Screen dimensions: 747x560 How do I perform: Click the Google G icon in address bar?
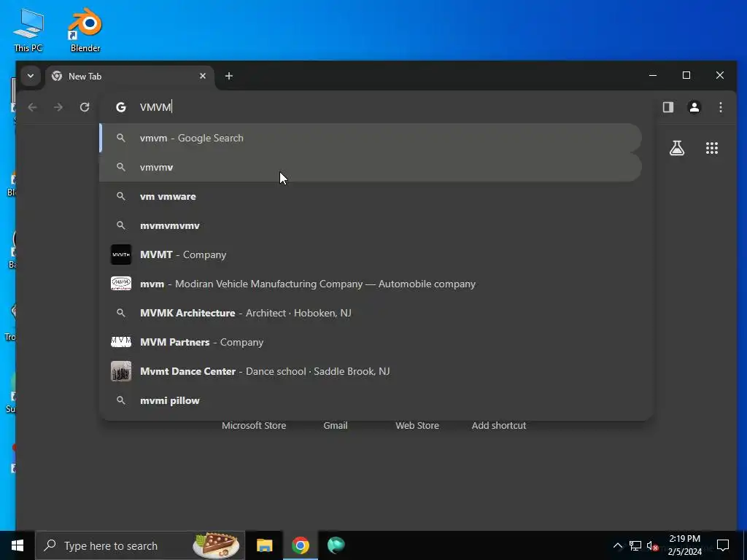121,107
